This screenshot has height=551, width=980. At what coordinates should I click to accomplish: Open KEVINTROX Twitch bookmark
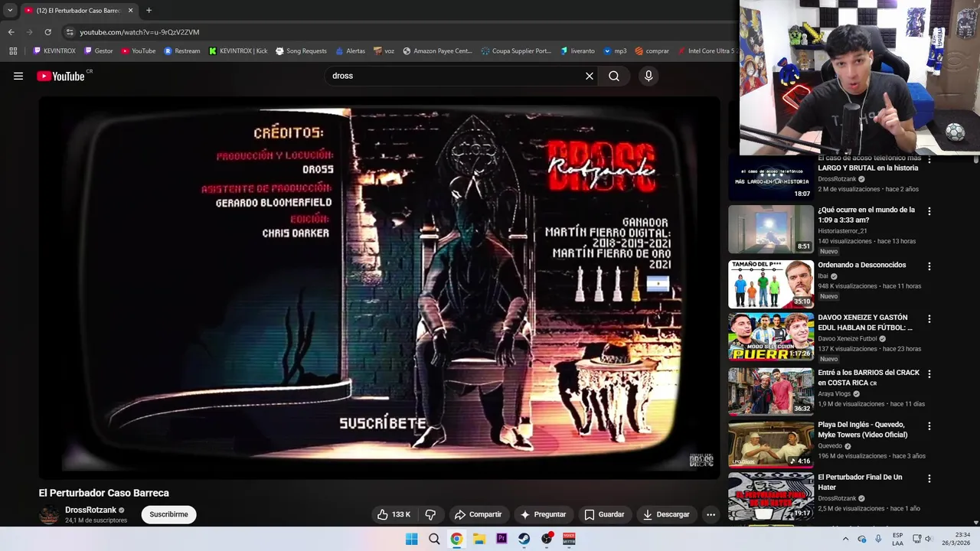coord(54,51)
